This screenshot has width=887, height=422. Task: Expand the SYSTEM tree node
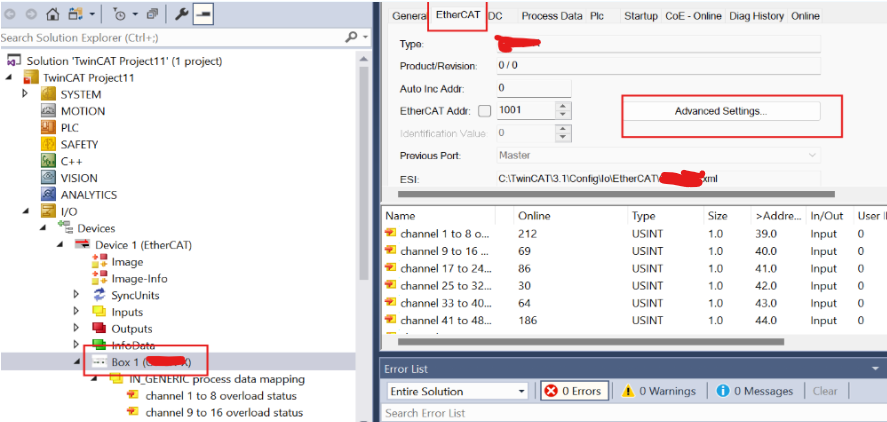point(26,94)
